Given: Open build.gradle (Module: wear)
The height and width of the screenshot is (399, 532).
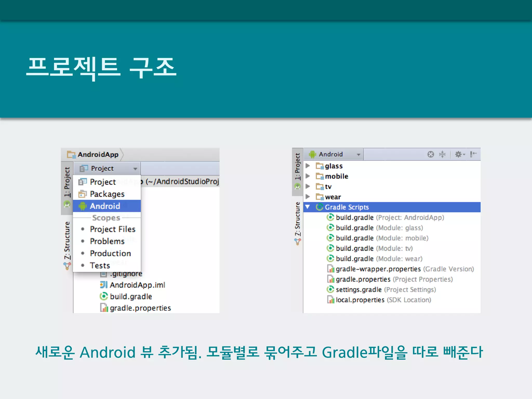Looking at the screenshot, I should click(x=375, y=259).
